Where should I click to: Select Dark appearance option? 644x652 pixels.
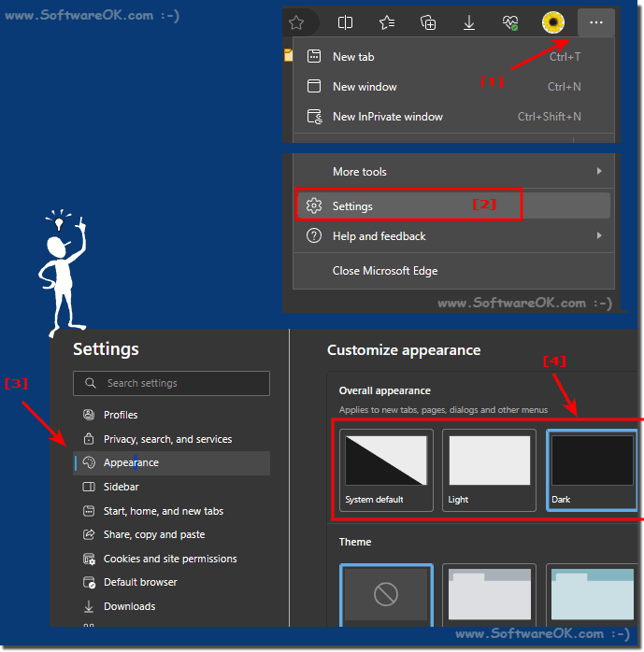[592, 470]
